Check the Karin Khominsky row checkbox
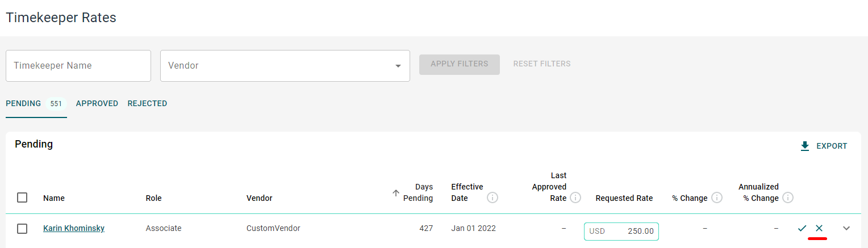Viewport: 868px width, 248px height. coord(22,229)
